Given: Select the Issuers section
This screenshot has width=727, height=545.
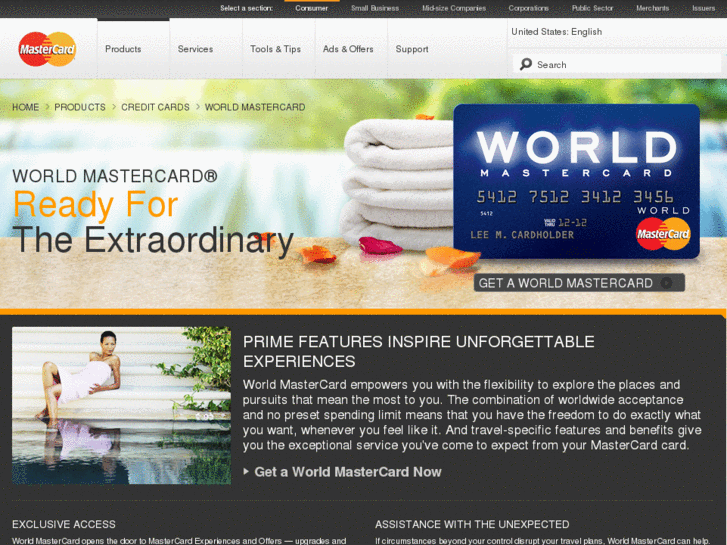Looking at the screenshot, I should 703,8.
